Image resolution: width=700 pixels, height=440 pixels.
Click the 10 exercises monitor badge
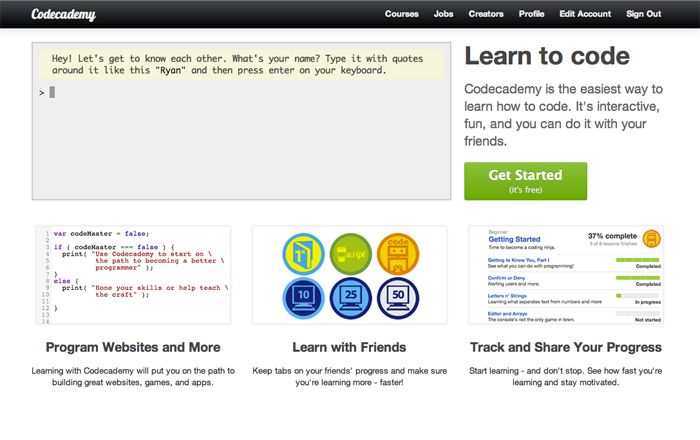[304, 298]
